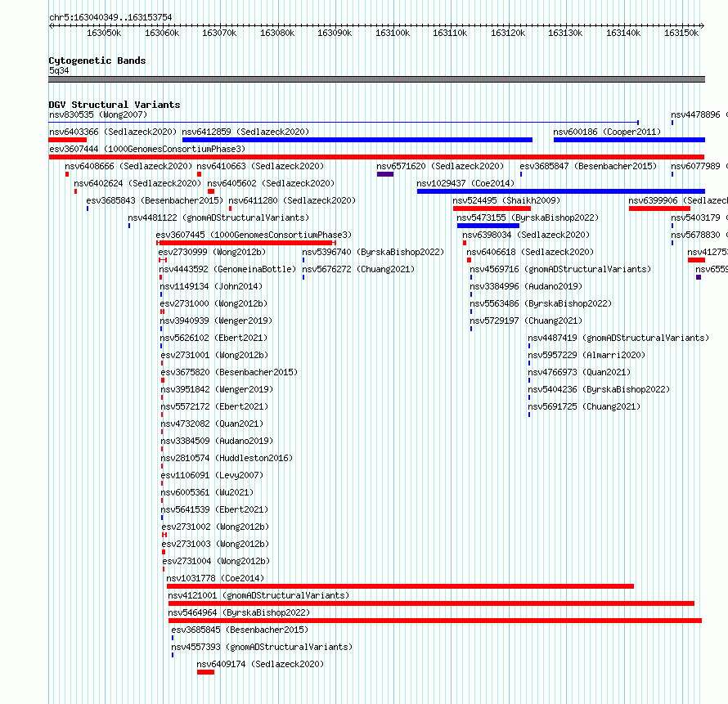Click the 163100k ruler tick label
The image size is (728, 704).
click(393, 33)
